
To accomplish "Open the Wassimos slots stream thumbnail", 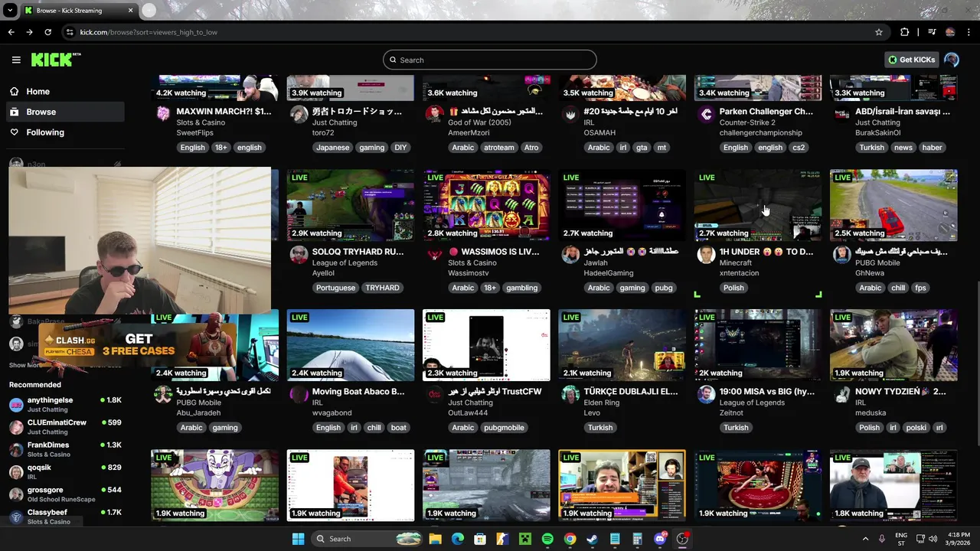I will [x=486, y=205].
